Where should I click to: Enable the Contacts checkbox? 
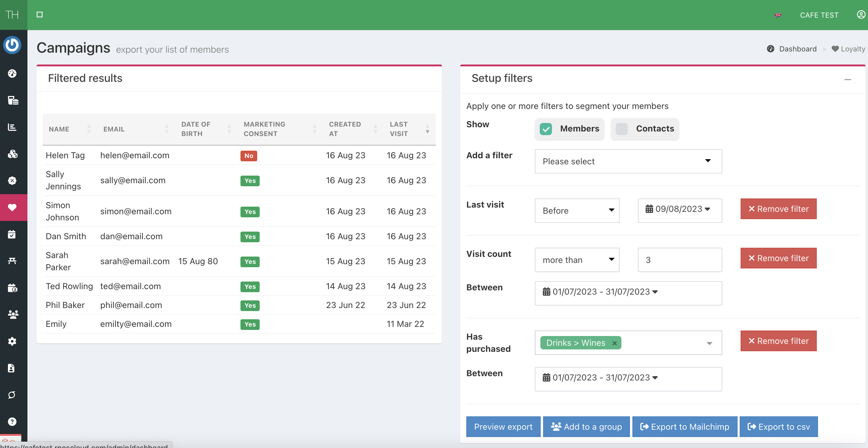(x=622, y=128)
